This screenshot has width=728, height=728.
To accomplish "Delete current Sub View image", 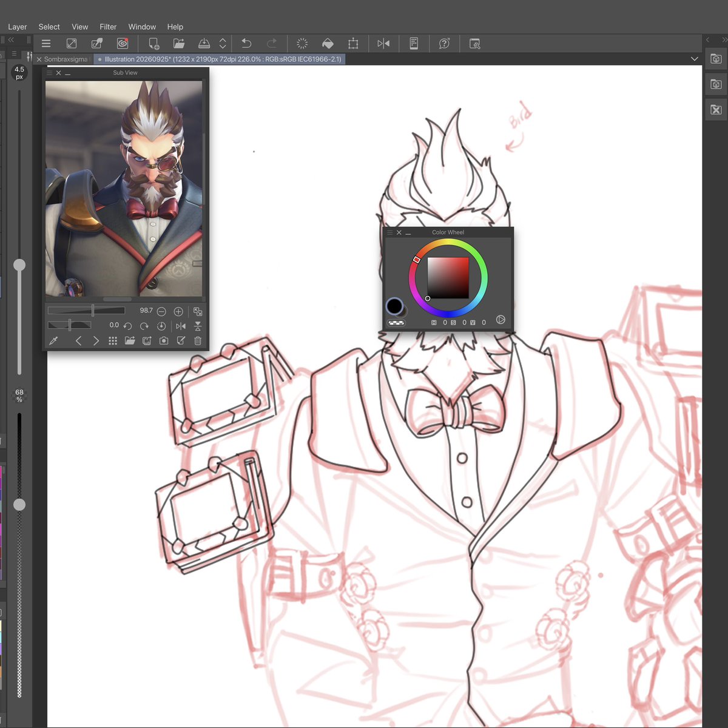I will click(x=198, y=341).
